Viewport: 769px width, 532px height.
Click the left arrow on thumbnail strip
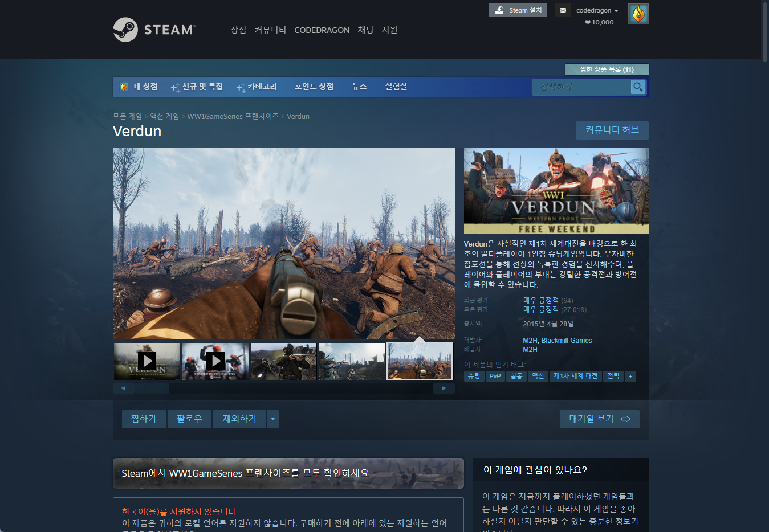tap(123, 388)
